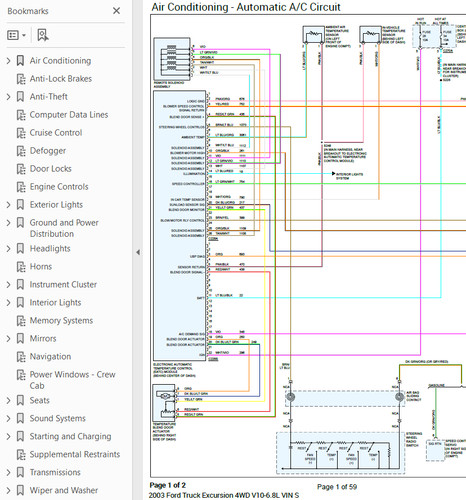466x500 pixels.
Task: Jump to the Horns bookmark
Action: coord(41,267)
